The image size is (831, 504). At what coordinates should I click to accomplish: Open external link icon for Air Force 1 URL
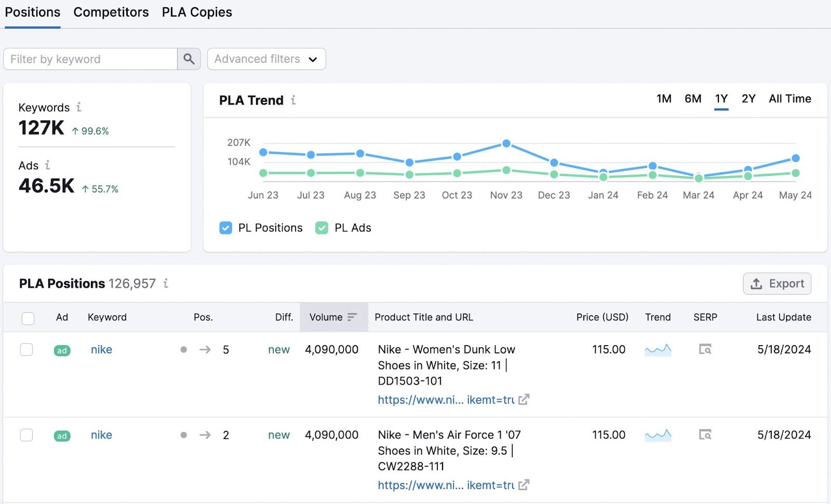click(x=524, y=485)
